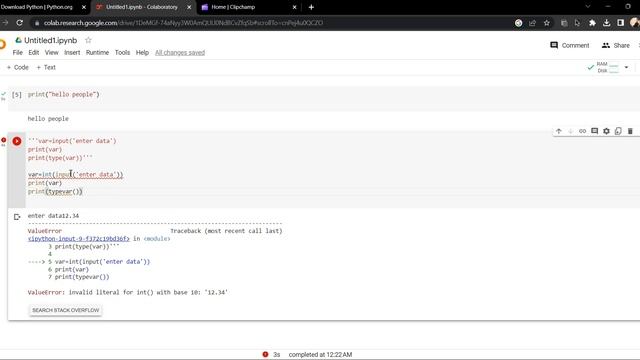Expand the RAM Disk runtime dropdown arrow
This screenshot has width=640, height=360.
(626, 67)
